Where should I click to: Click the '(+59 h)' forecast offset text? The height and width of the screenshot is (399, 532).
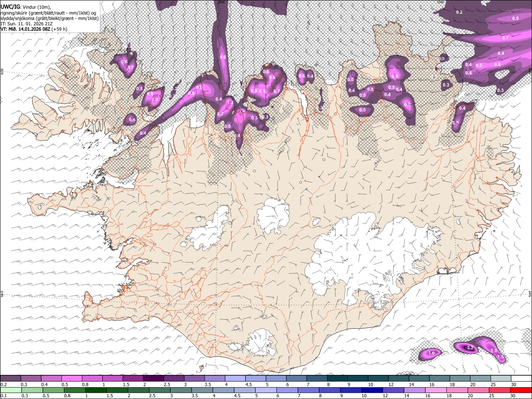[59, 29]
